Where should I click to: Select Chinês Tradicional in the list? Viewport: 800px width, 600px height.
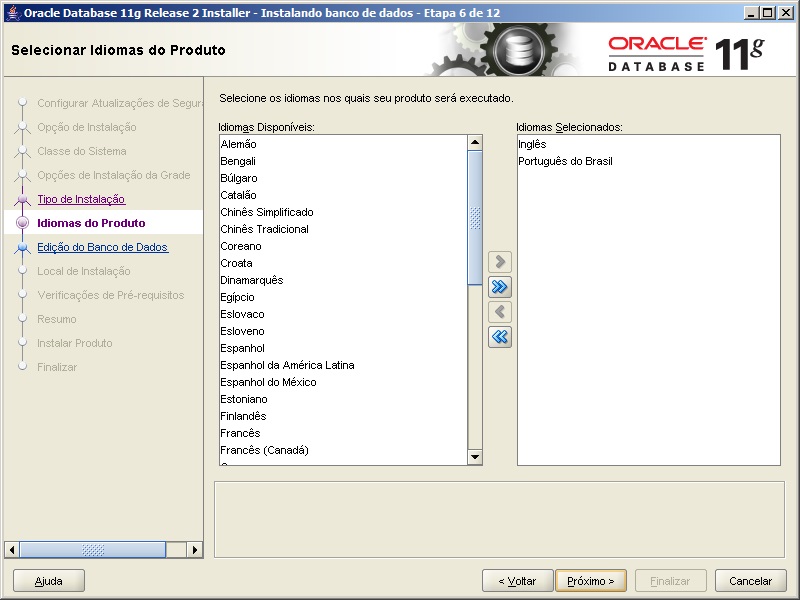[x=343, y=229]
